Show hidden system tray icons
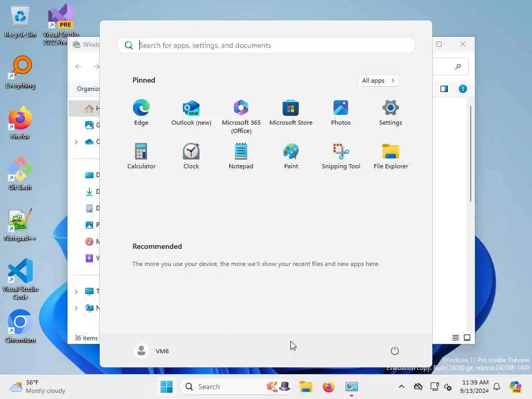This screenshot has width=532, height=399. coord(402,387)
